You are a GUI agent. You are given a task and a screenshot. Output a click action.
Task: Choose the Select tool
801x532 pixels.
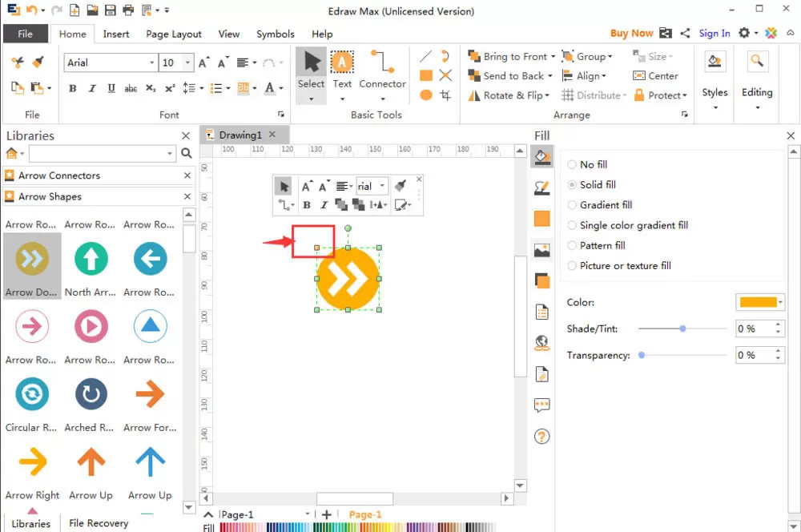tap(311, 75)
